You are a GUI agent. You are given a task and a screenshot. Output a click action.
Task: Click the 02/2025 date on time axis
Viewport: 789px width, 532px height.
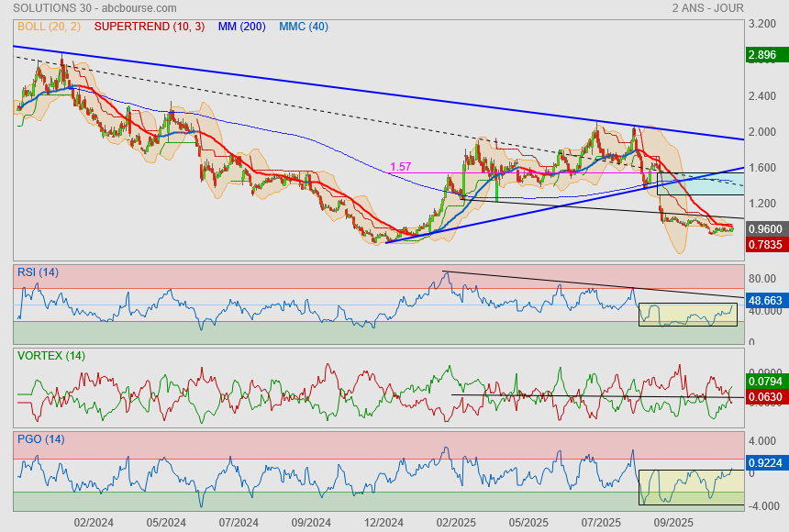tap(456, 522)
